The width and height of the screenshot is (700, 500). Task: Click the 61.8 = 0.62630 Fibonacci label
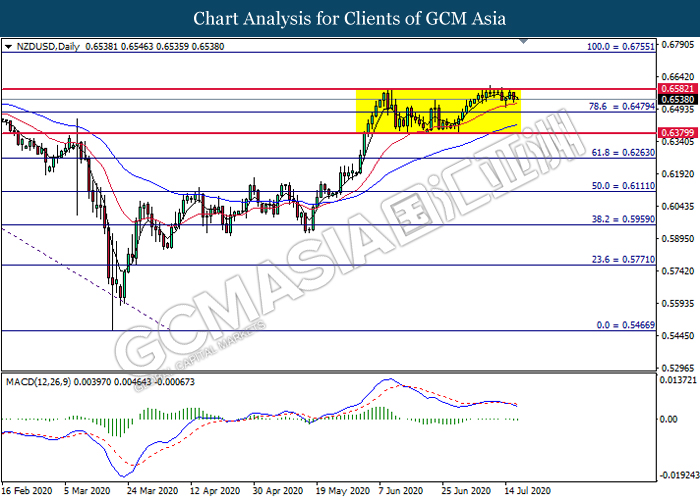coord(623,153)
